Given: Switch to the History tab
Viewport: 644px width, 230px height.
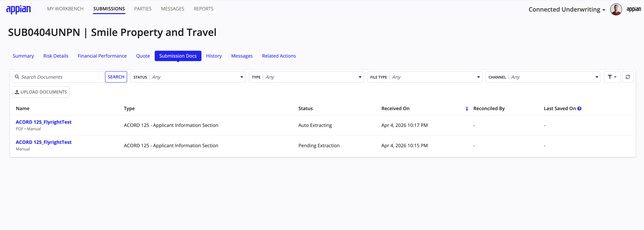Looking at the screenshot, I should [x=214, y=56].
